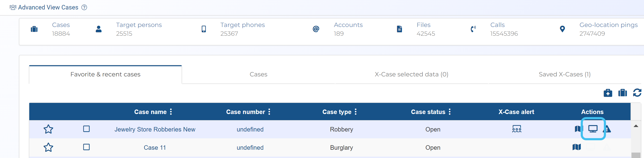
Task: Click the add new case medkit icon
Action: click(607, 93)
